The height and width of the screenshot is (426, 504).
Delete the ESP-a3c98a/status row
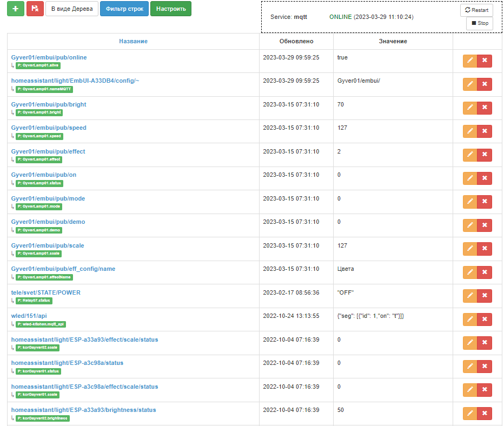pos(485,366)
